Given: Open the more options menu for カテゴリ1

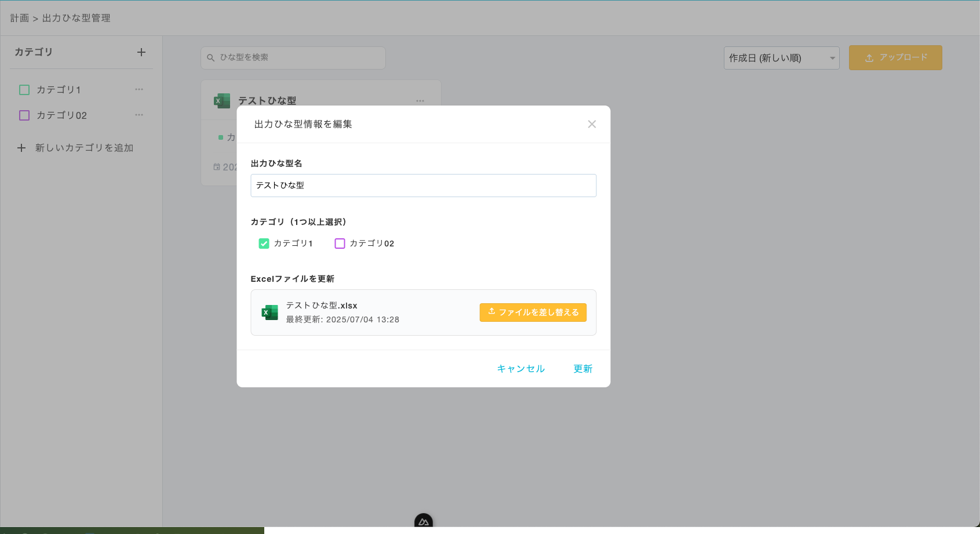Looking at the screenshot, I should [x=139, y=89].
